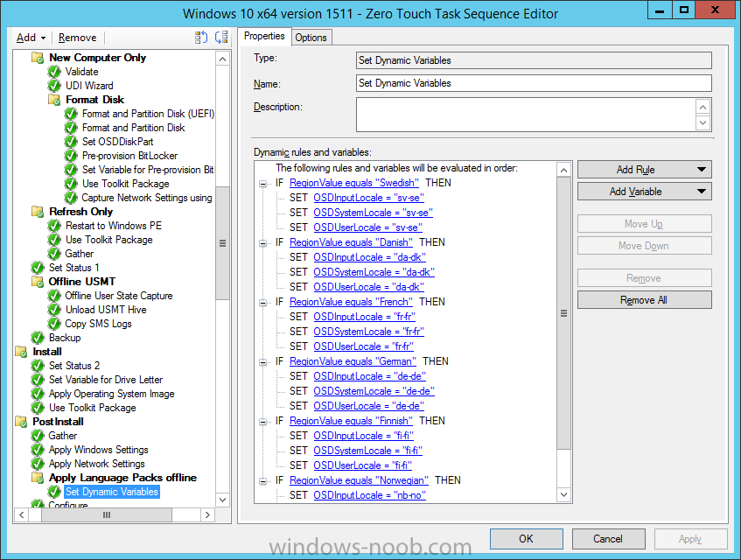Collapse the Swedish rule node

tap(262, 184)
